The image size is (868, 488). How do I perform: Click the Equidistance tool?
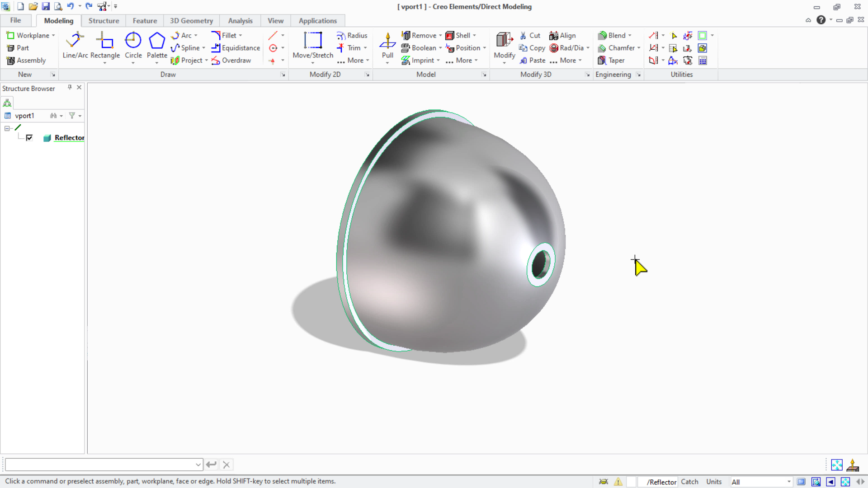236,48
